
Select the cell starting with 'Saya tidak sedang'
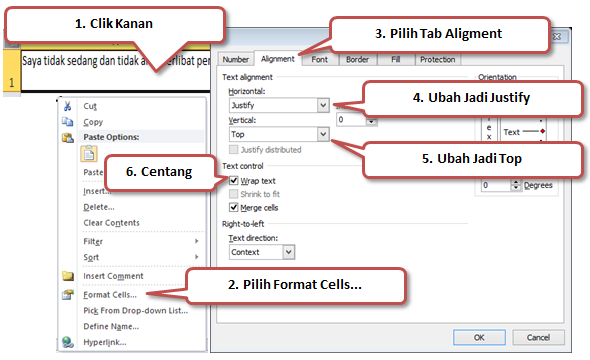tap(116, 70)
